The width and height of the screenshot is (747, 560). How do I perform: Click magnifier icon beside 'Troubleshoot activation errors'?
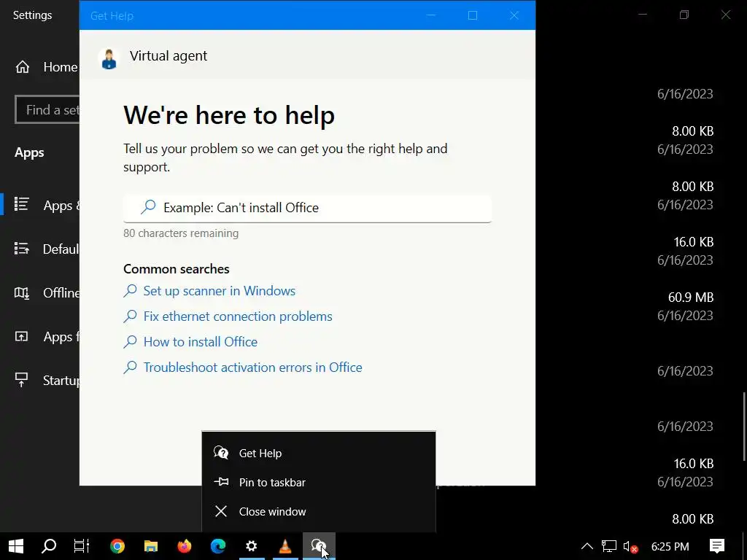click(x=130, y=367)
